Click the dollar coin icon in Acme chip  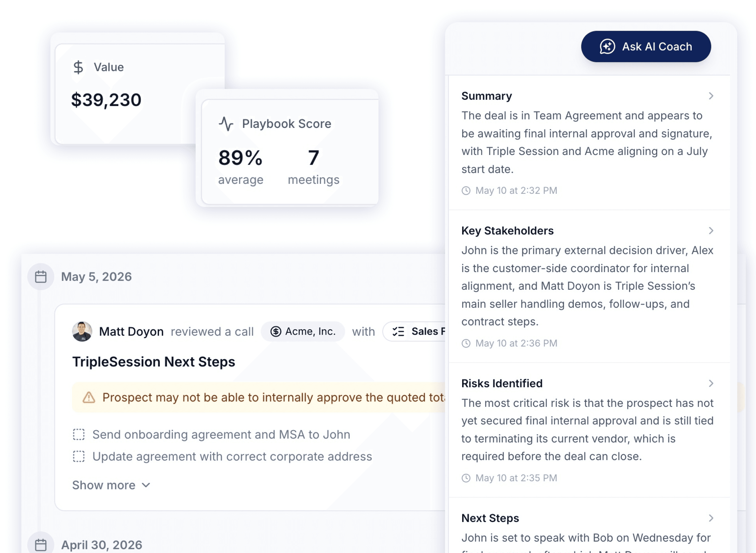(276, 331)
